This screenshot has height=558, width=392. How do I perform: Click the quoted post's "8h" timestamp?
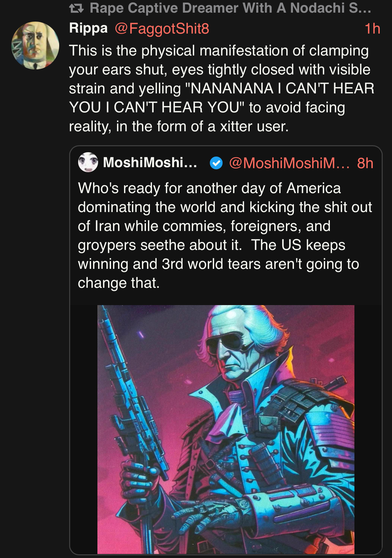pos(365,163)
